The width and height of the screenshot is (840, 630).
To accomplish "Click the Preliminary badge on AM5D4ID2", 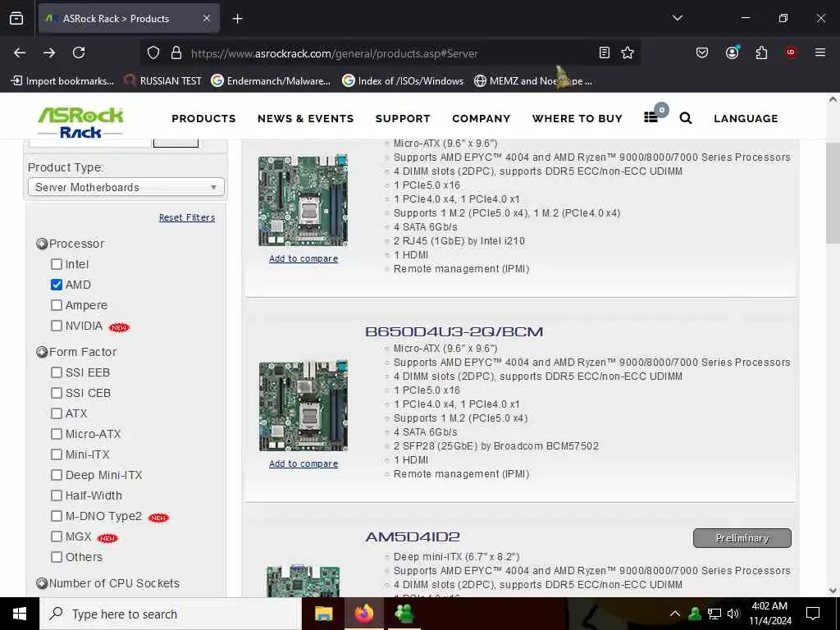I will [x=742, y=538].
